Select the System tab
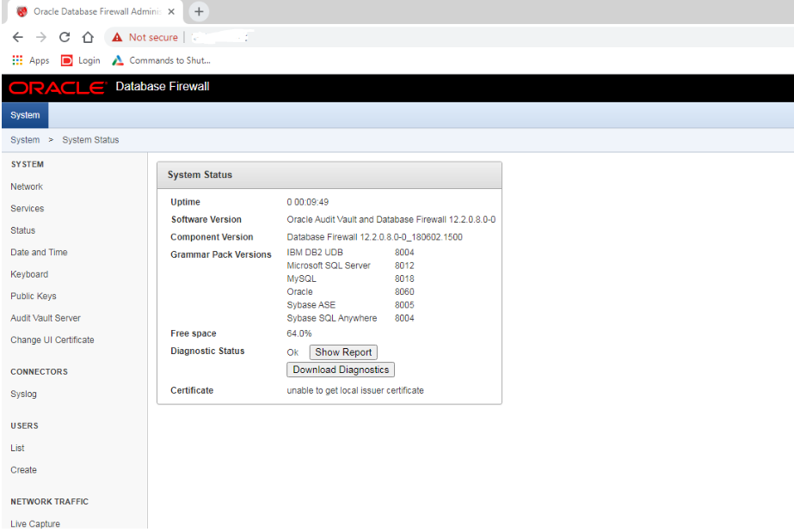The height and width of the screenshot is (532, 794). coord(25,115)
